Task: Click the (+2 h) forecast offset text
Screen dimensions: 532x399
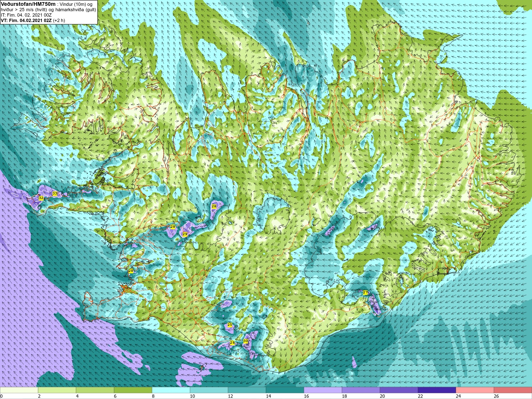Action: [x=59, y=20]
